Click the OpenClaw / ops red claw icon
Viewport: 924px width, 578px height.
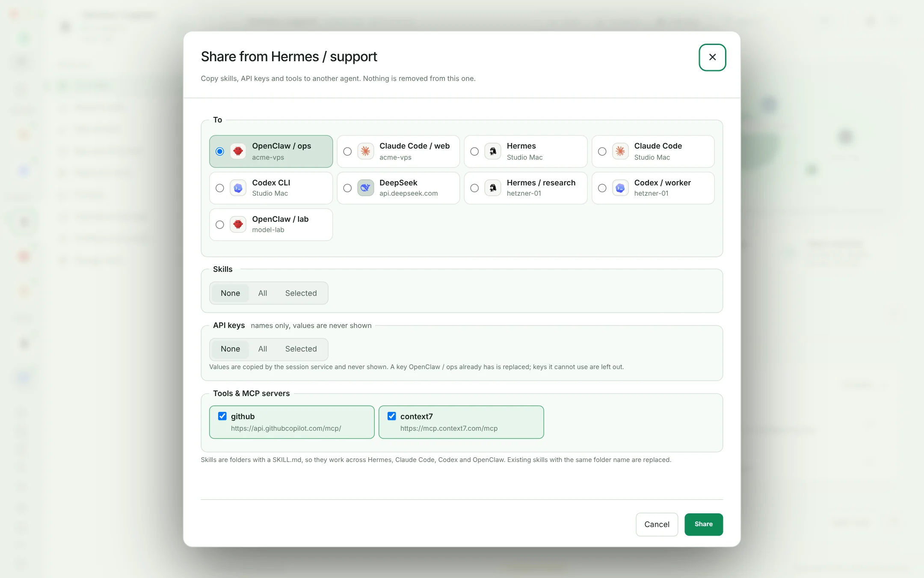coord(238,151)
